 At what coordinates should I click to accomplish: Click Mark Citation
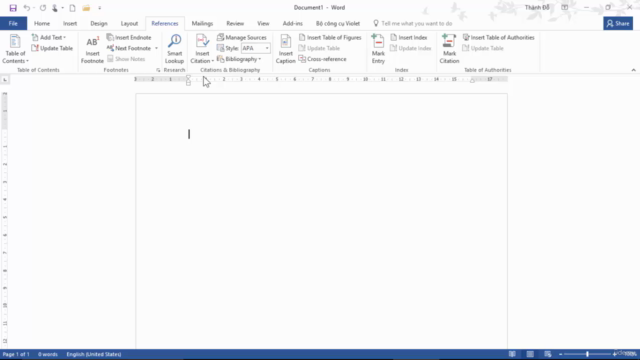click(449, 49)
